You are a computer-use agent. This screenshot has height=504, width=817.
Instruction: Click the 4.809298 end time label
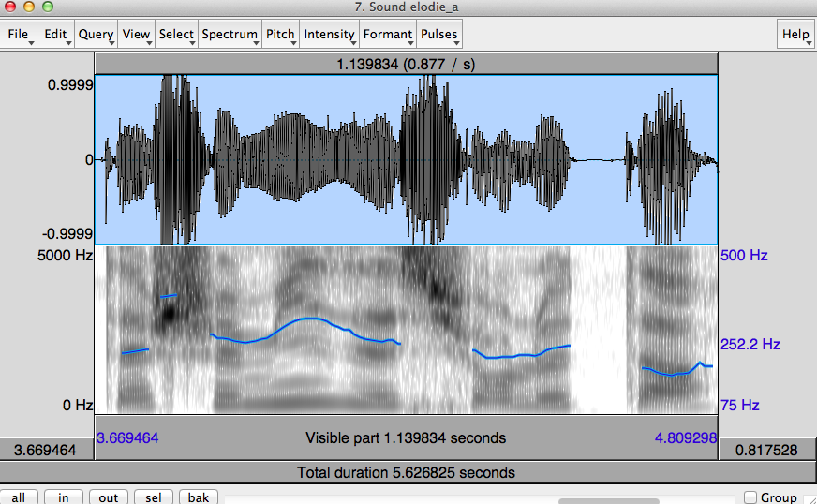[686, 437]
